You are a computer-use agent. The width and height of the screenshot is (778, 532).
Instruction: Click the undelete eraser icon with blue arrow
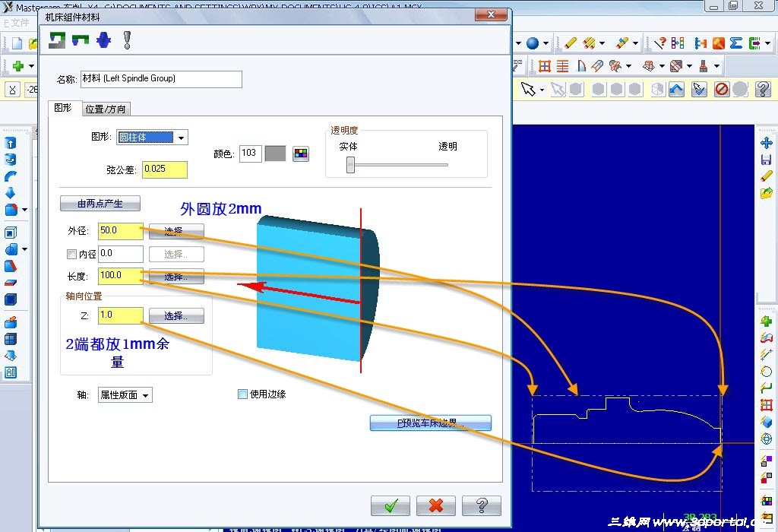click(x=622, y=43)
